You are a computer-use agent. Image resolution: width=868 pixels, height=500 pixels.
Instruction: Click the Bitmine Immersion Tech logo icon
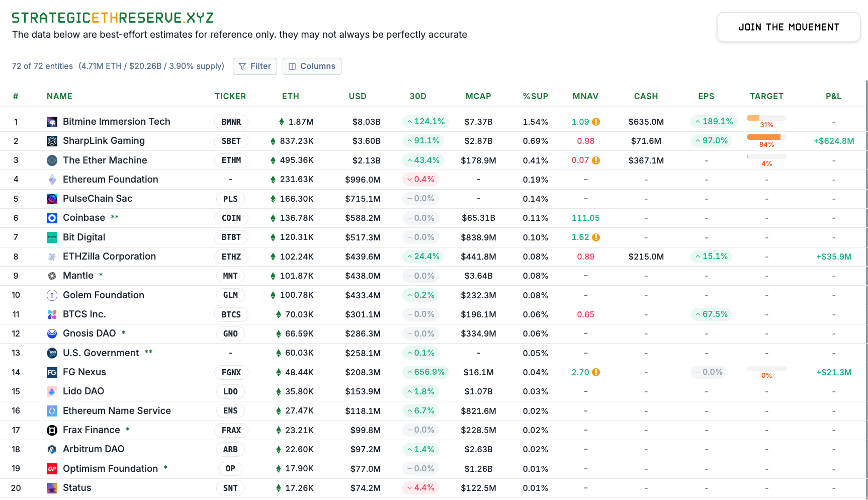click(x=52, y=122)
